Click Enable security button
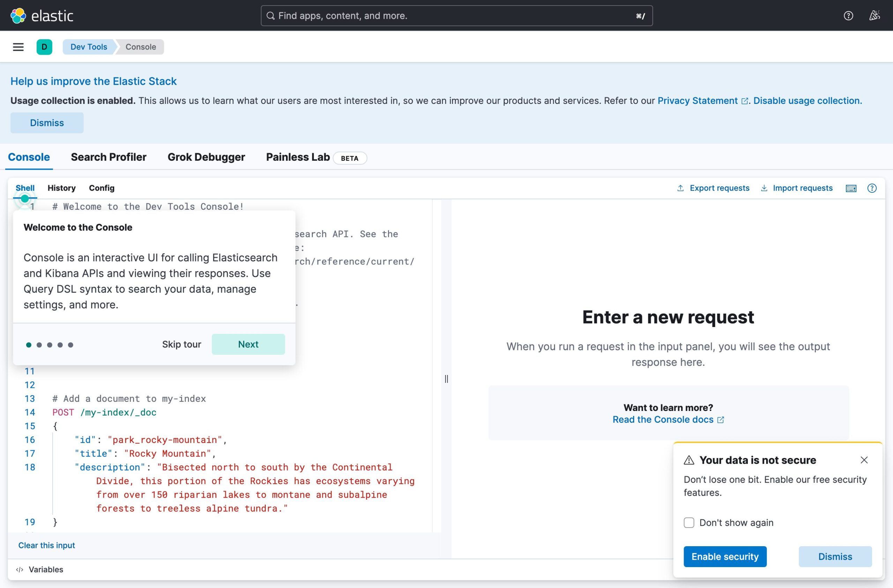Screen dimensions: 893x588 click(x=725, y=557)
